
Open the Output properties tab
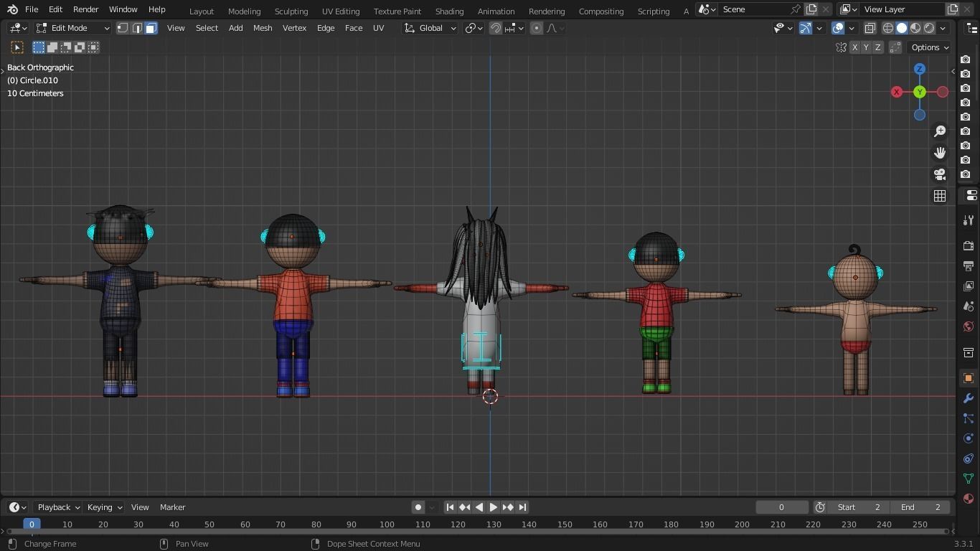tap(969, 266)
